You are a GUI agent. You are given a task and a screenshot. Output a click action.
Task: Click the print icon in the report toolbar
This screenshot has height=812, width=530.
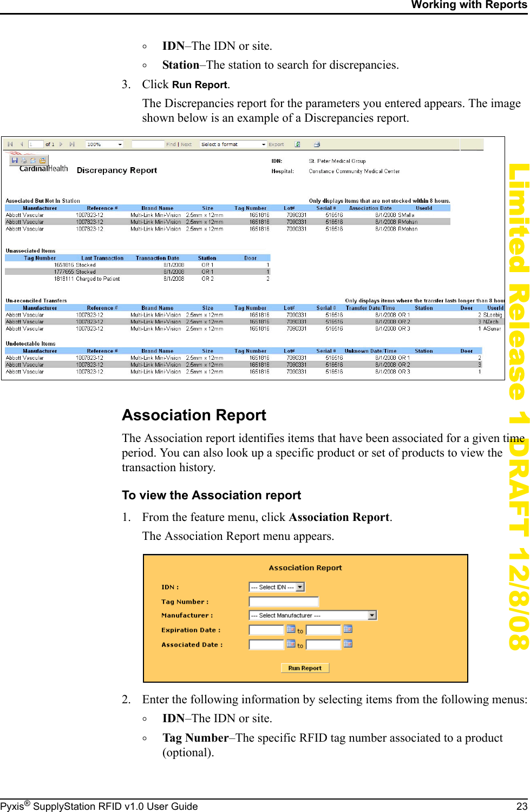pyautogui.click(x=317, y=144)
